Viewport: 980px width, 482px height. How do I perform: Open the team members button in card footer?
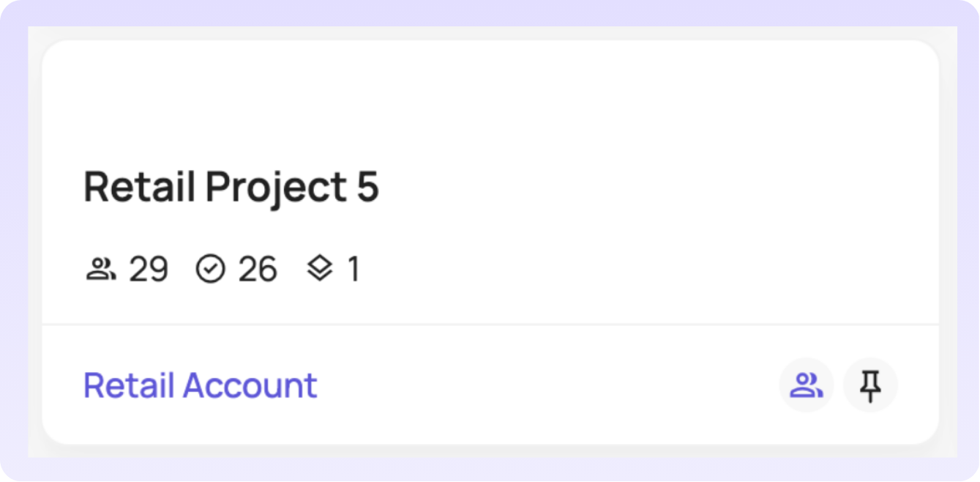click(x=806, y=385)
